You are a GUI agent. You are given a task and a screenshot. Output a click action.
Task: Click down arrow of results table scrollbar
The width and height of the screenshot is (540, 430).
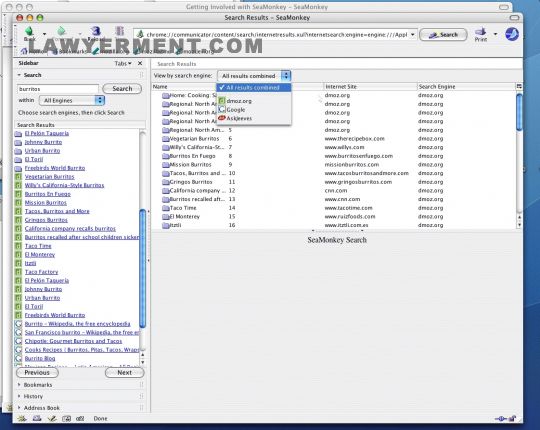pyautogui.click(x=519, y=225)
